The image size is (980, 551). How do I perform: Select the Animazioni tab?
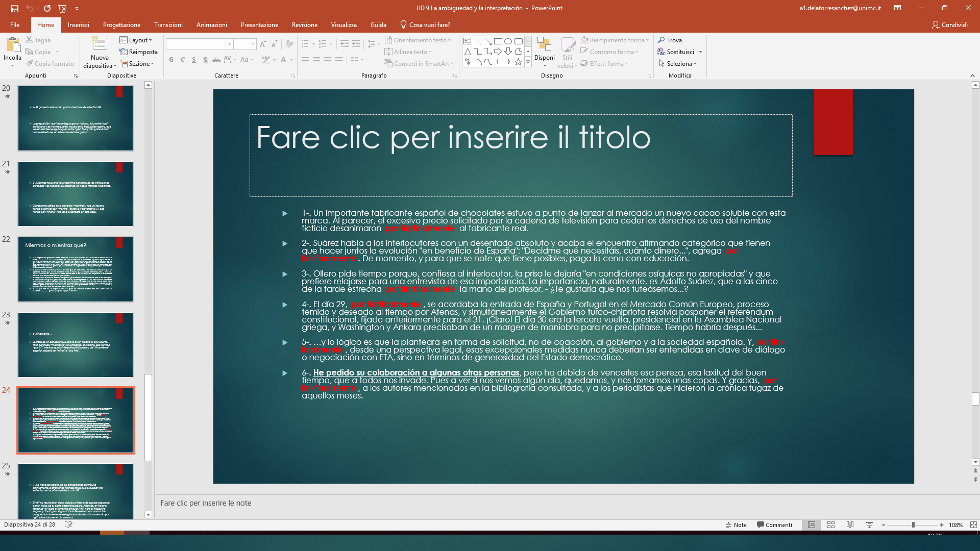click(212, 25)
